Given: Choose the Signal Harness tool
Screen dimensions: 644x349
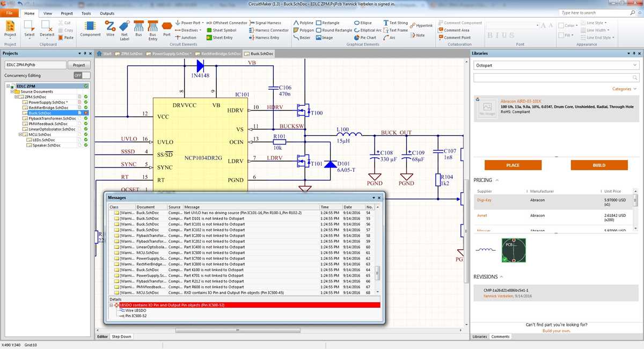Looking at the screenshot, I should (265, 23).
